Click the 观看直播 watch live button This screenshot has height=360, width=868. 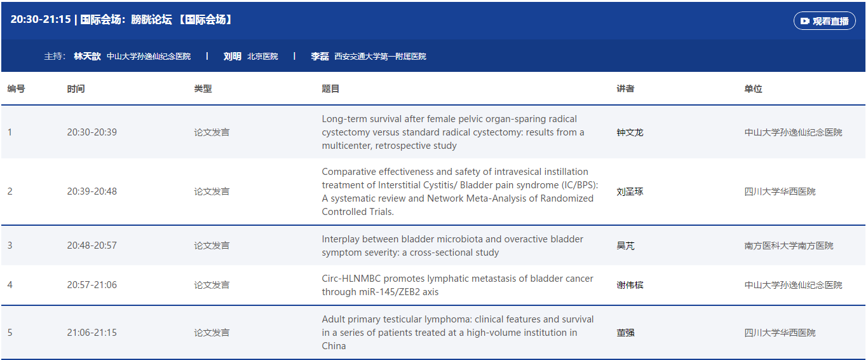(824, 21)
